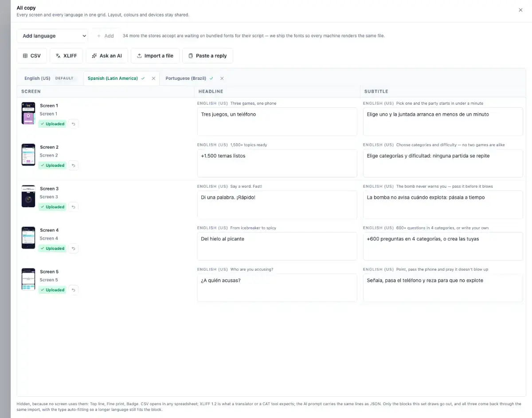Viewport: 532px width, 418px height.
Task: Edit subtitle '+600 preguntas en 4 categorías'
Action: tap(443, 246)
